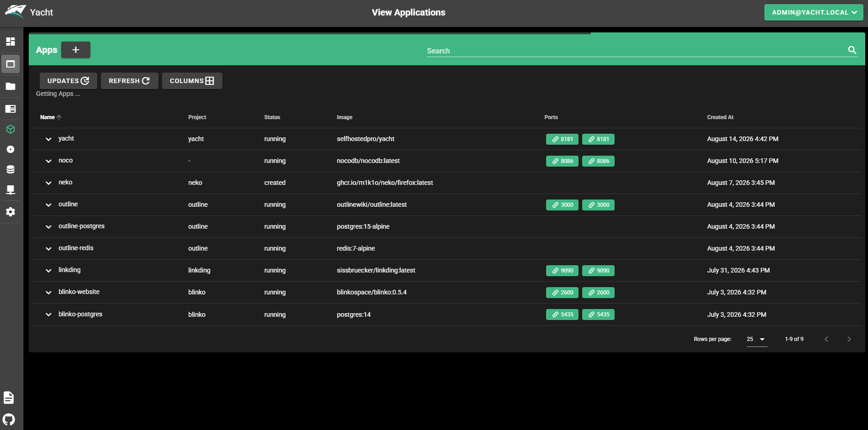868x430 pixels.
Task: Open Settings with the gear icon
Action: point(11,212)
